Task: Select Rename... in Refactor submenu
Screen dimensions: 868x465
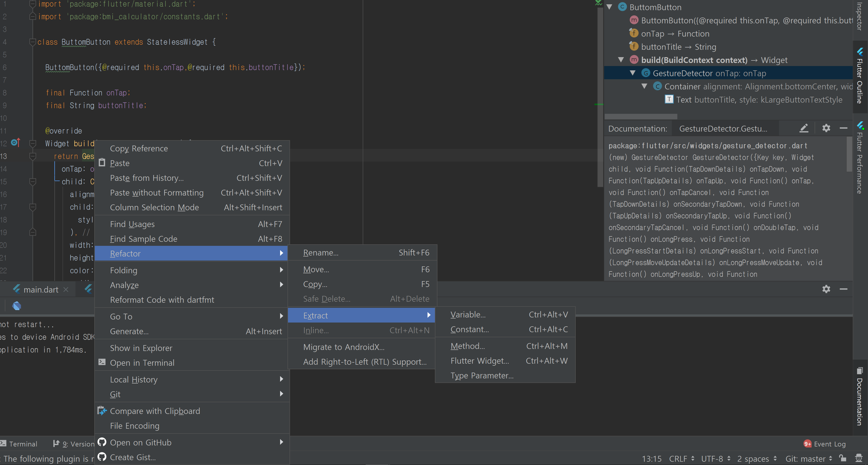Action: [321, 253]
